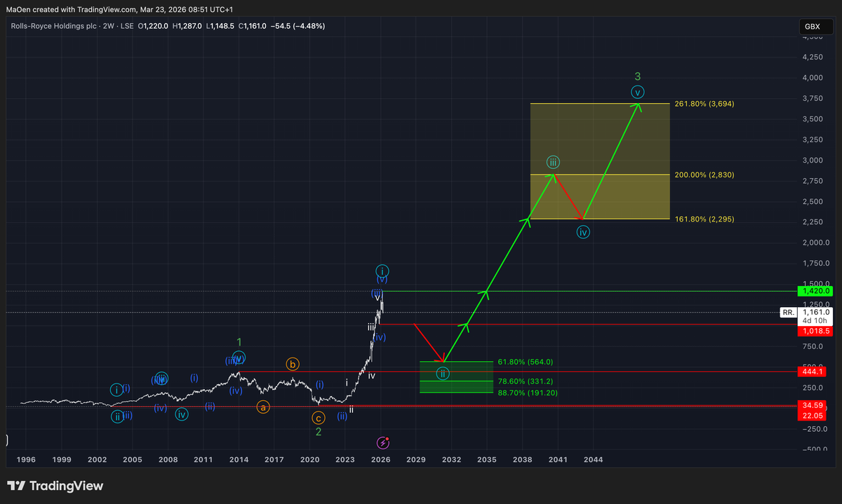Click the green 1,420.0 price axis label

click(x=813, y=291)
